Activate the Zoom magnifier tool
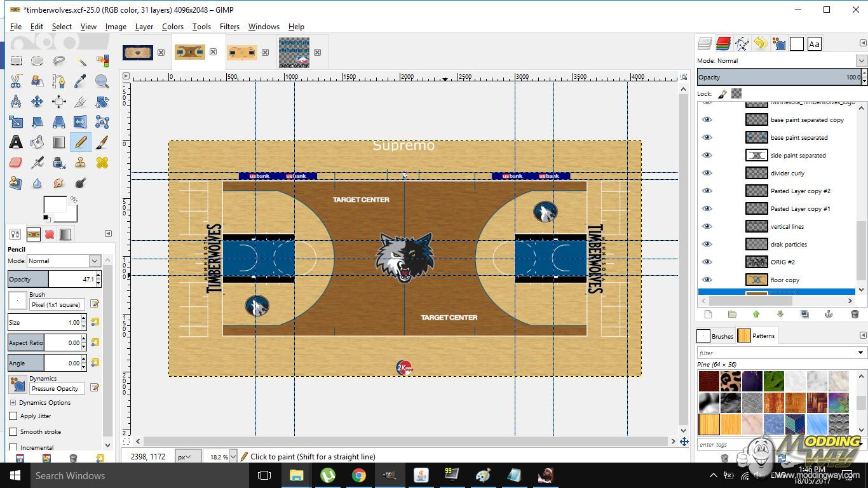This screenshot has height=488, width=868. pos(102,81)
